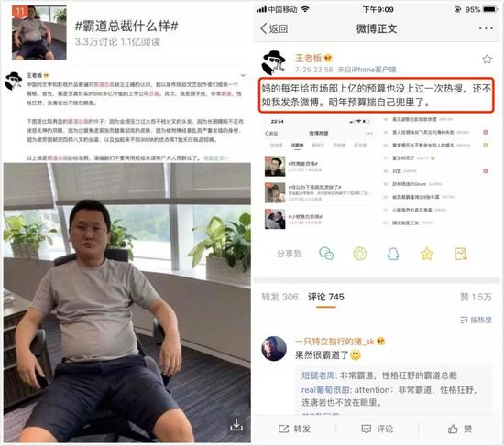The image size is (504, 446).
Task: Share to QQ with the penguin icon
Action: point(393,254)
